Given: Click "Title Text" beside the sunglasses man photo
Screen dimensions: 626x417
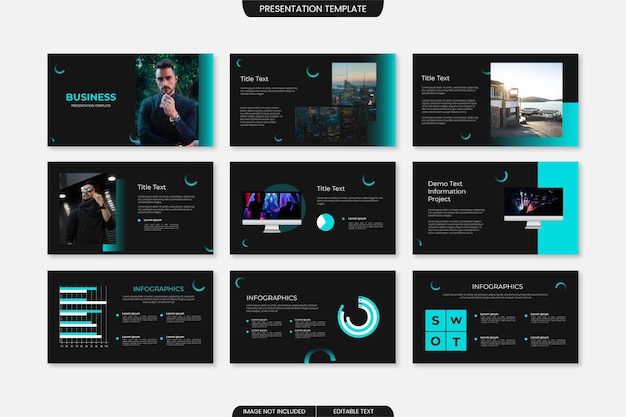Looking at the screenshot, I should [152, 187].
